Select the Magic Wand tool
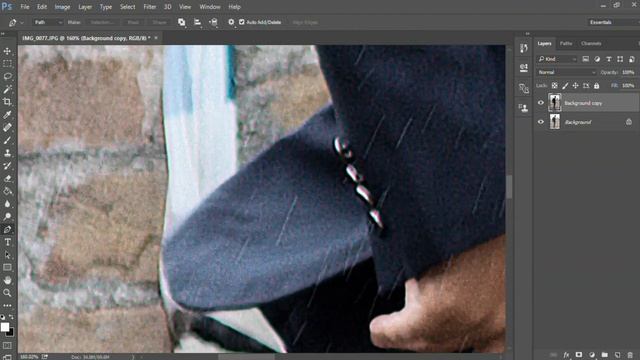 (7, 89)
